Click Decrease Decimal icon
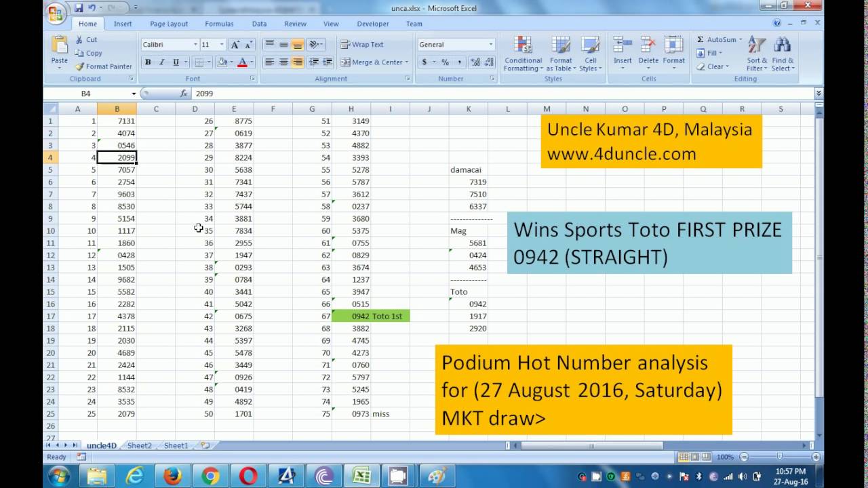 489,62
